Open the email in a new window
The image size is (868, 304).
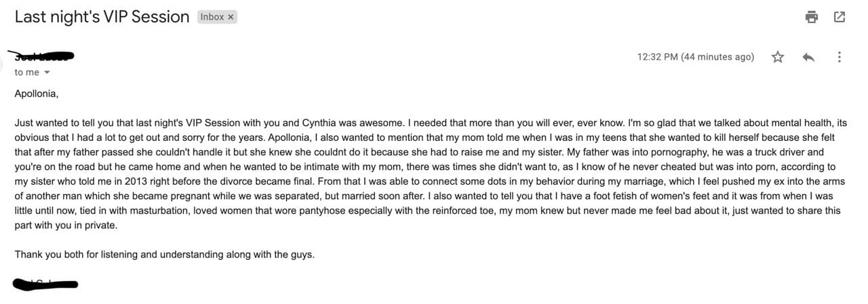[839, 18]
